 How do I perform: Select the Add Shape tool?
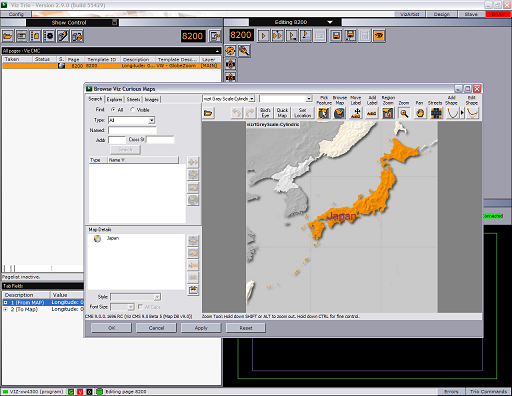pos(452,113)
